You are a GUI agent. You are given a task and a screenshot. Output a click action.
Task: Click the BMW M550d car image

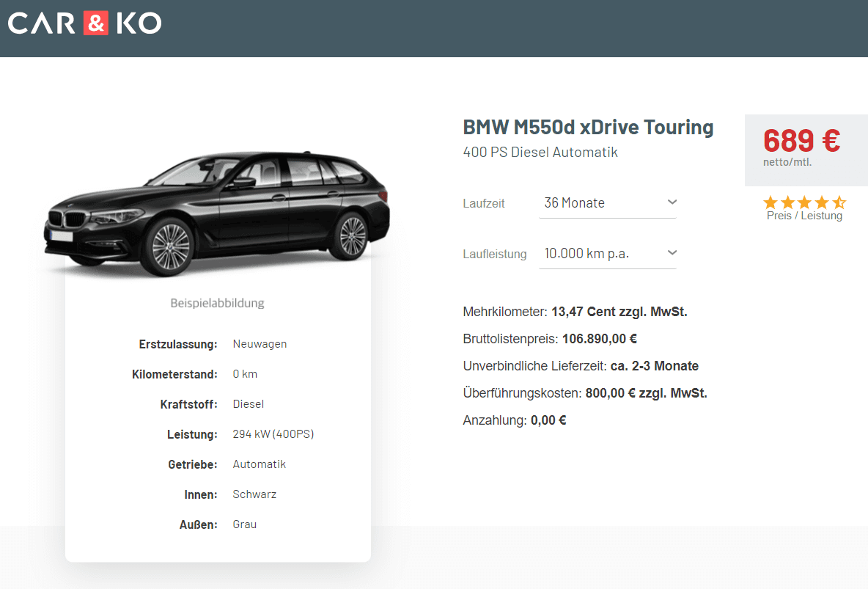[x=217, y=213]
